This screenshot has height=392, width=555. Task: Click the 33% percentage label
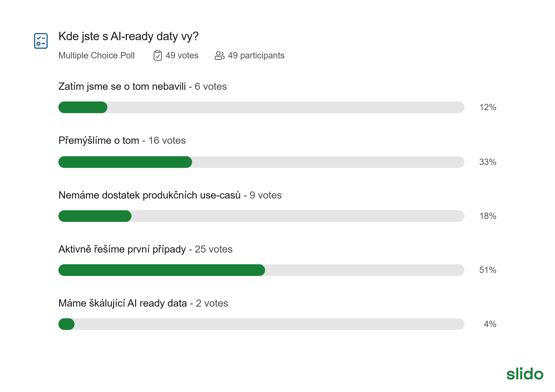click(488, 162)
